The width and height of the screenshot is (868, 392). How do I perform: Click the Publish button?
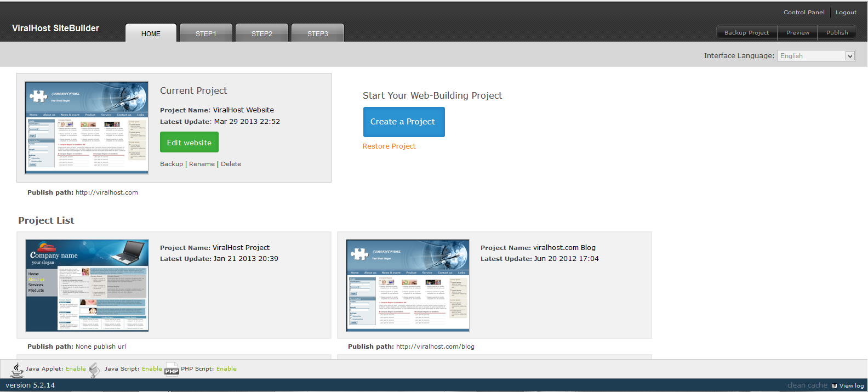point(837,32)
